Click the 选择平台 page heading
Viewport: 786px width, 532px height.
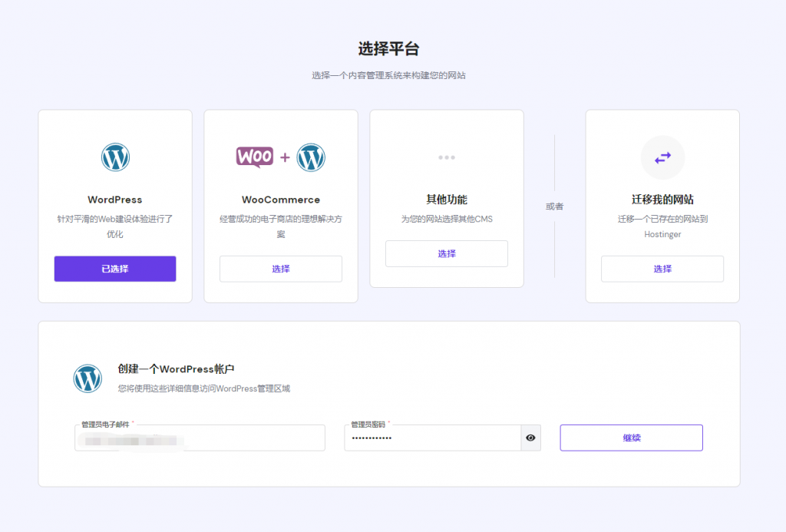tap(388, 48)
